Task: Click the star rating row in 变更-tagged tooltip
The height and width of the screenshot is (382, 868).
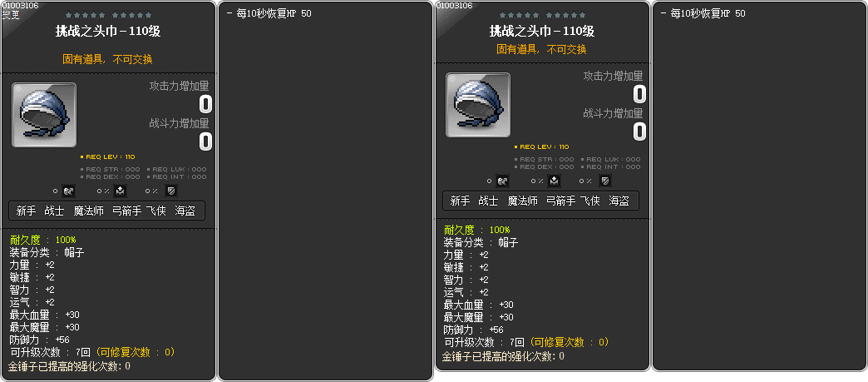Action: click(108, 16)
